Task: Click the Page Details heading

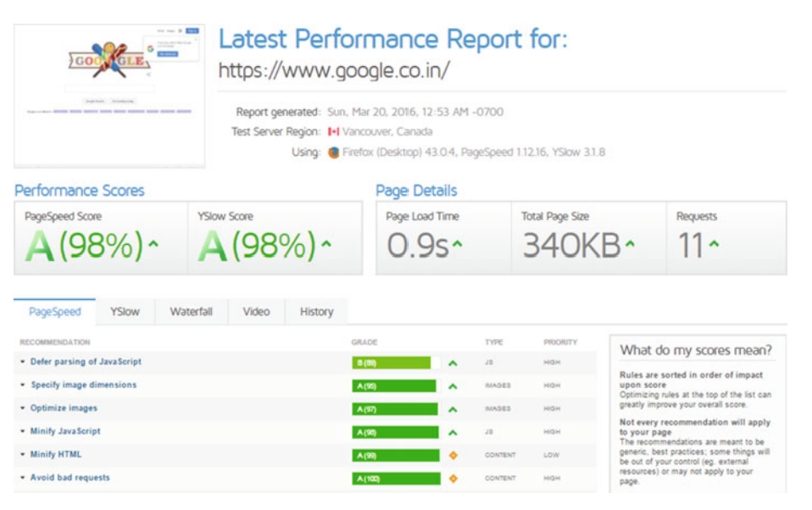Action: pyautogui.click(x=416, y=191)
